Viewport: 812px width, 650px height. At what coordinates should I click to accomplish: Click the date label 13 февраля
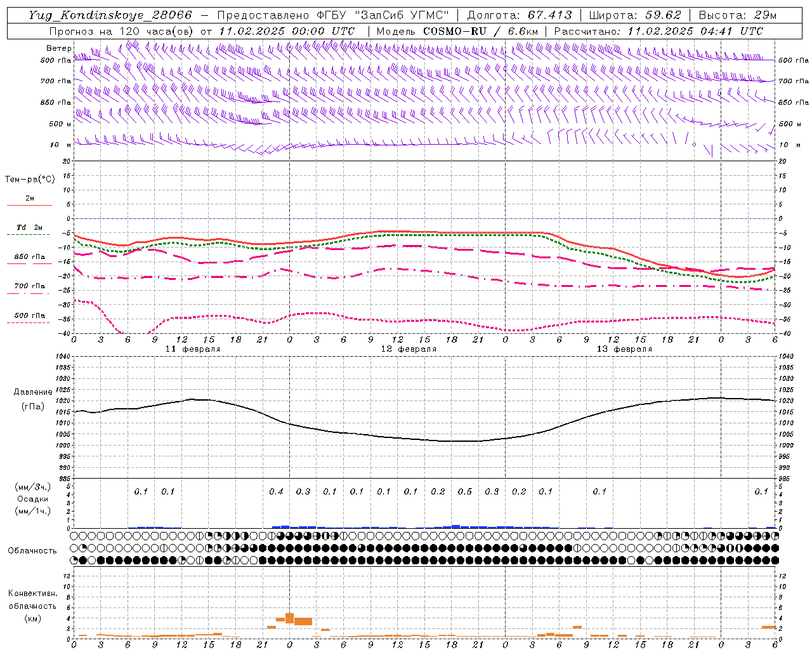coord(624,349)
